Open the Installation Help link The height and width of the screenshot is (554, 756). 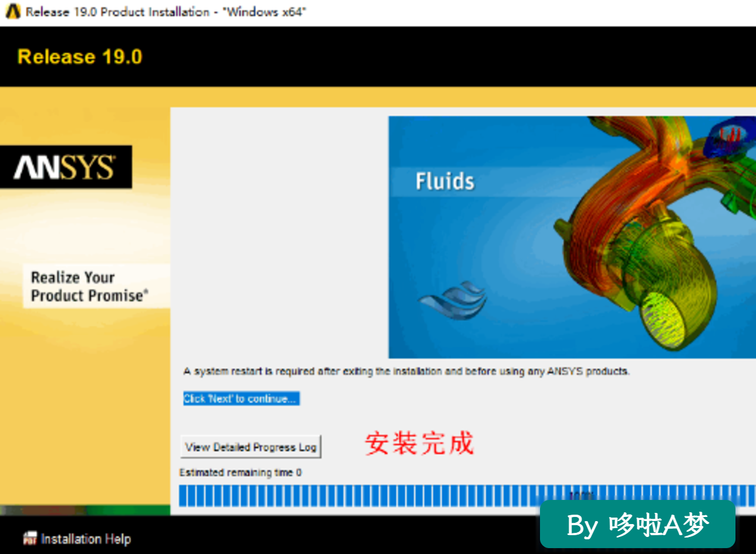pyautogui.click(x=86, y=539)
